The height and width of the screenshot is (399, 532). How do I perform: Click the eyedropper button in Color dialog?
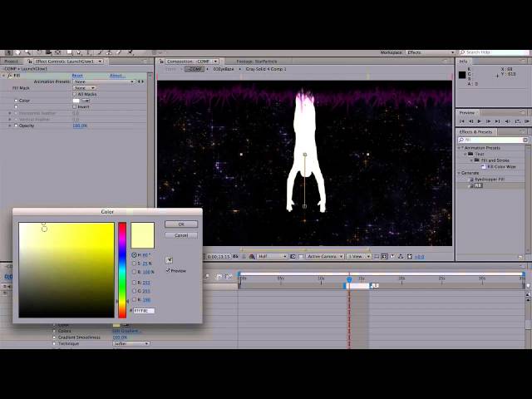[x=169, y=260]
